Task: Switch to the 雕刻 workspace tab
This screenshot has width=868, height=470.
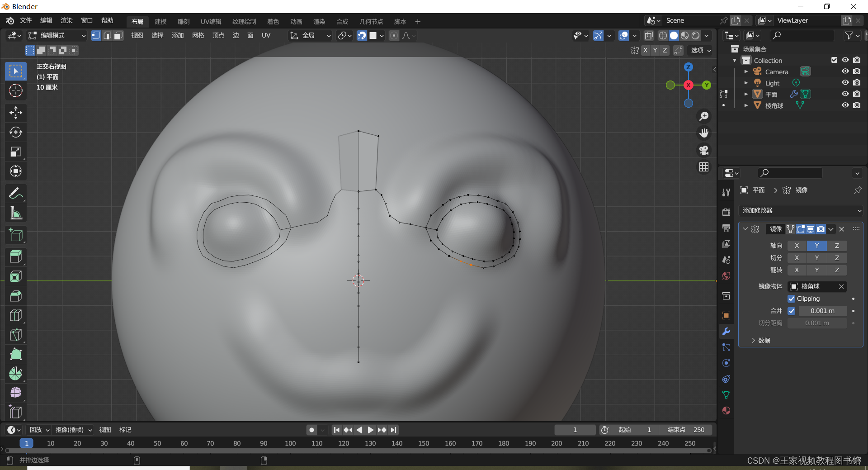Action: tap(184, 21)
